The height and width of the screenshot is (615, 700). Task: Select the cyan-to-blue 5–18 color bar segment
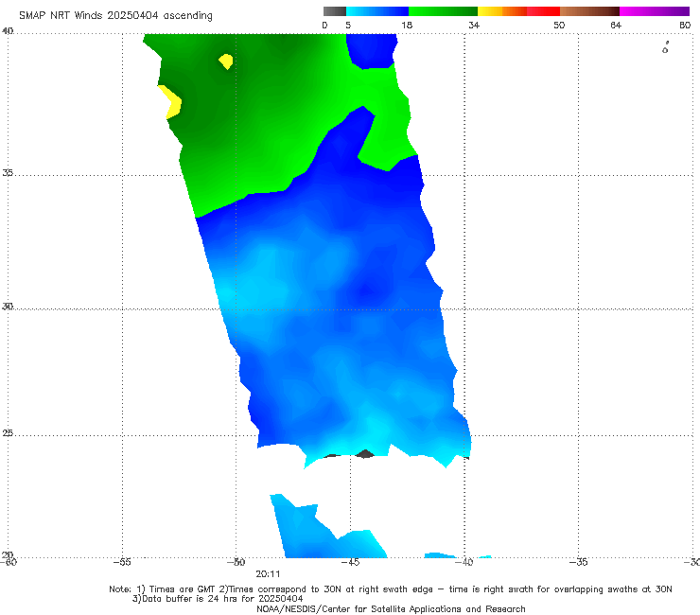377,11
